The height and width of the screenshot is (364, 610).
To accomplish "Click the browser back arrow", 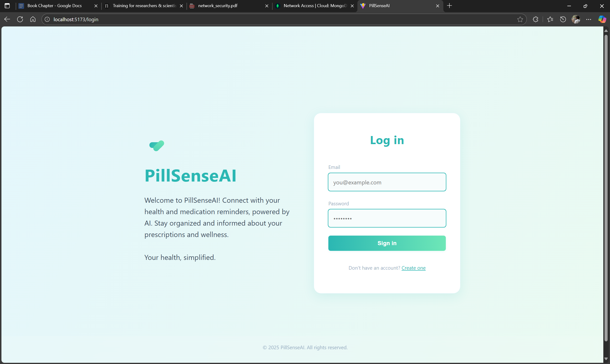I will click(x=7, y=19).
